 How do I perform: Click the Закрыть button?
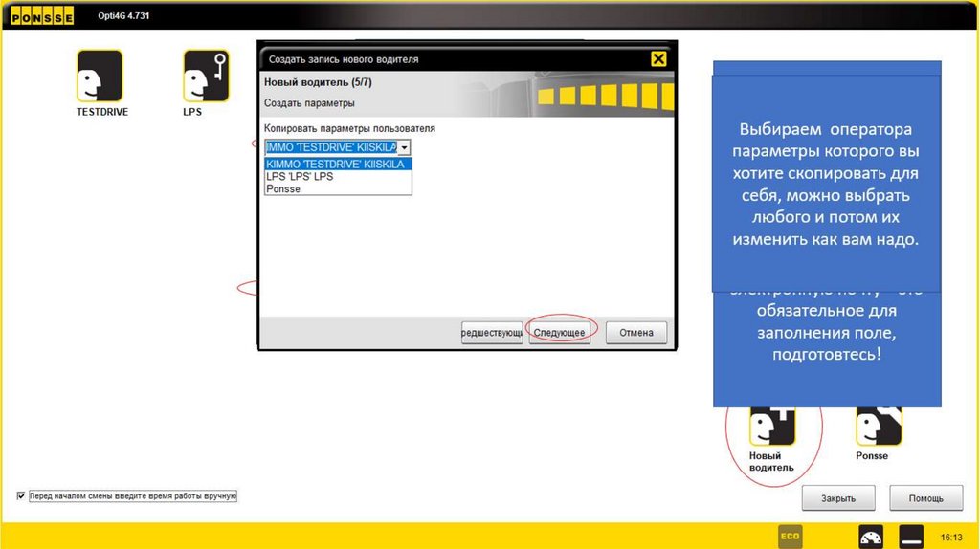click(838, 497)
